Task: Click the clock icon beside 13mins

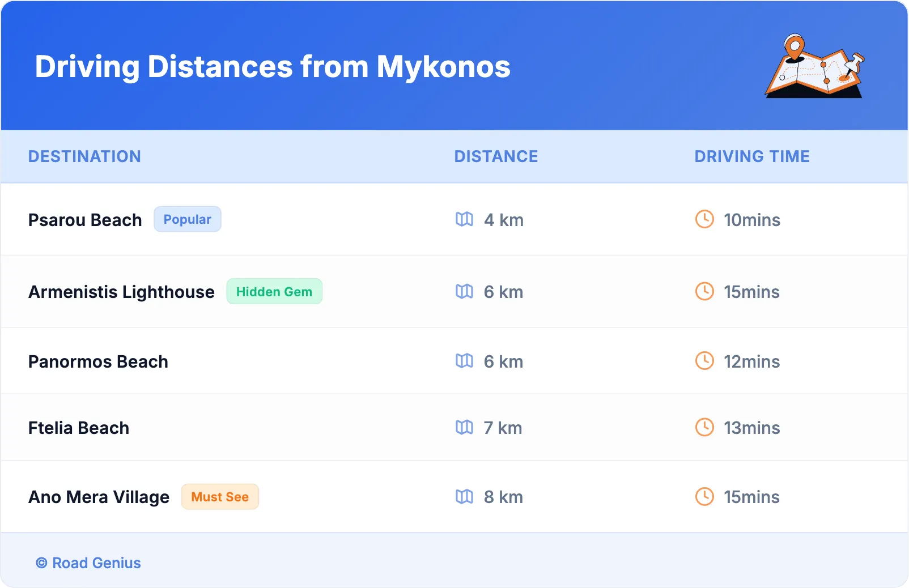Action: pyautogui.click(x=704, y=427)
